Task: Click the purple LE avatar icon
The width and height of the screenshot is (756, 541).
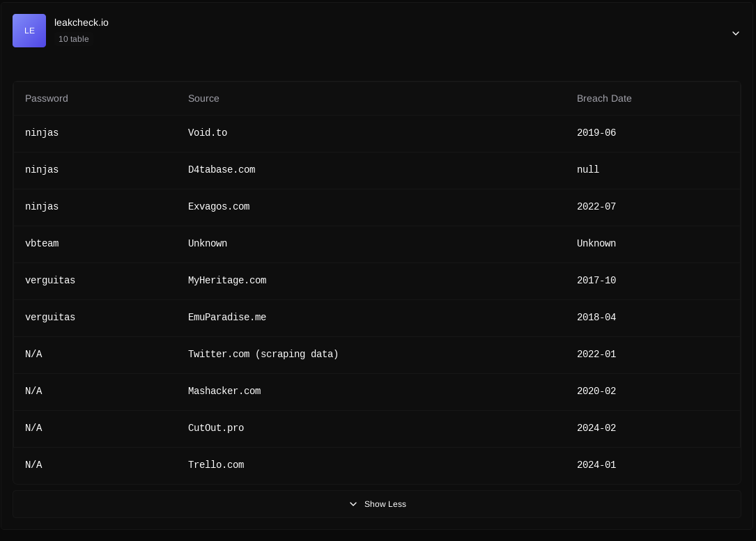Action: 29,31
